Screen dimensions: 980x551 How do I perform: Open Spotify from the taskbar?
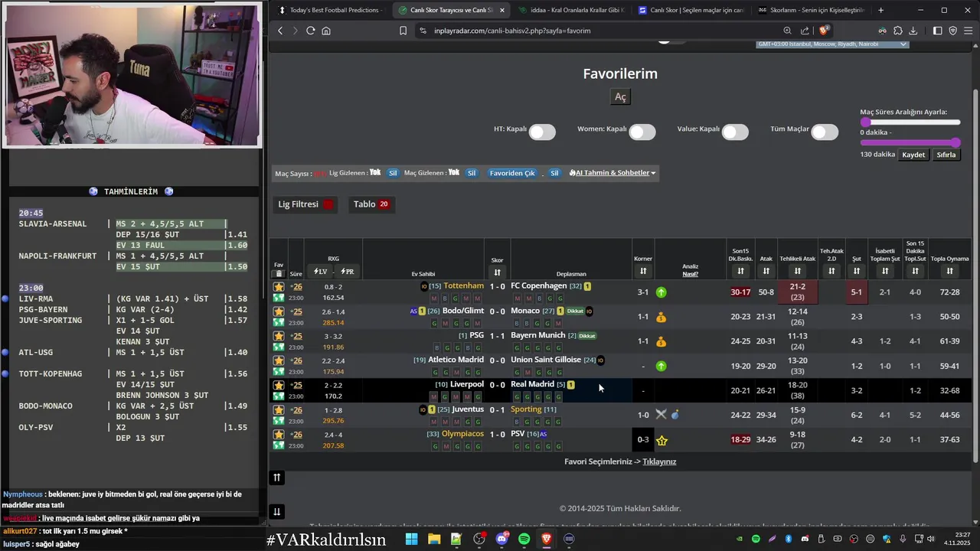pos(524,539)
